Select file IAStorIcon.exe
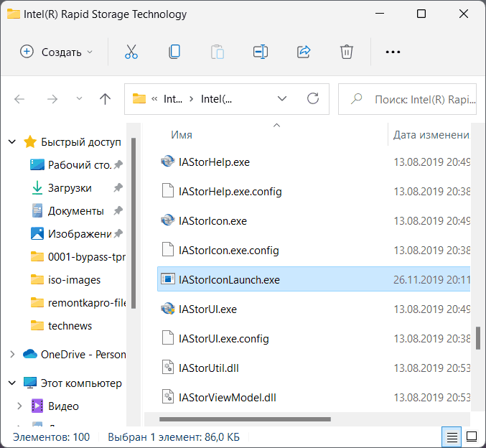486x448 pixels. tap(314, 221)
